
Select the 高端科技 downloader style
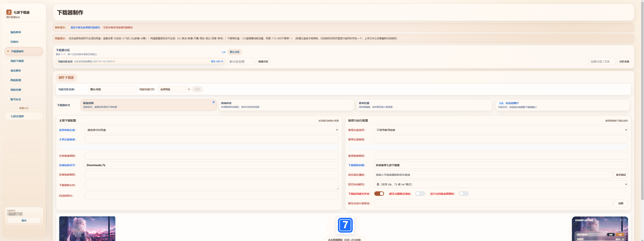(x=286, y=105)
